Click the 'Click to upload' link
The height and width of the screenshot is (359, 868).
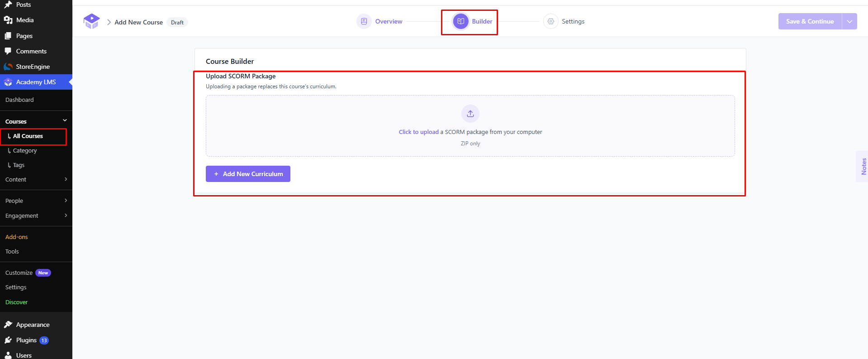419,132
